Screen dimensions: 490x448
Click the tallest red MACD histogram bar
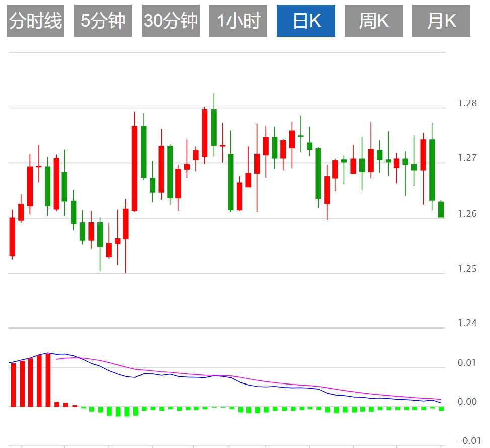(x=48, y=380)
